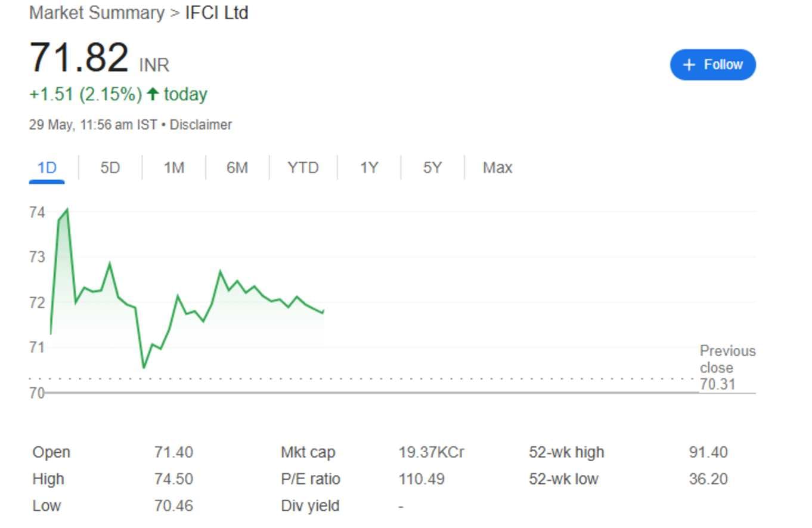Select the Max chart range
This screenshot has height=528, width=812.
496,168
